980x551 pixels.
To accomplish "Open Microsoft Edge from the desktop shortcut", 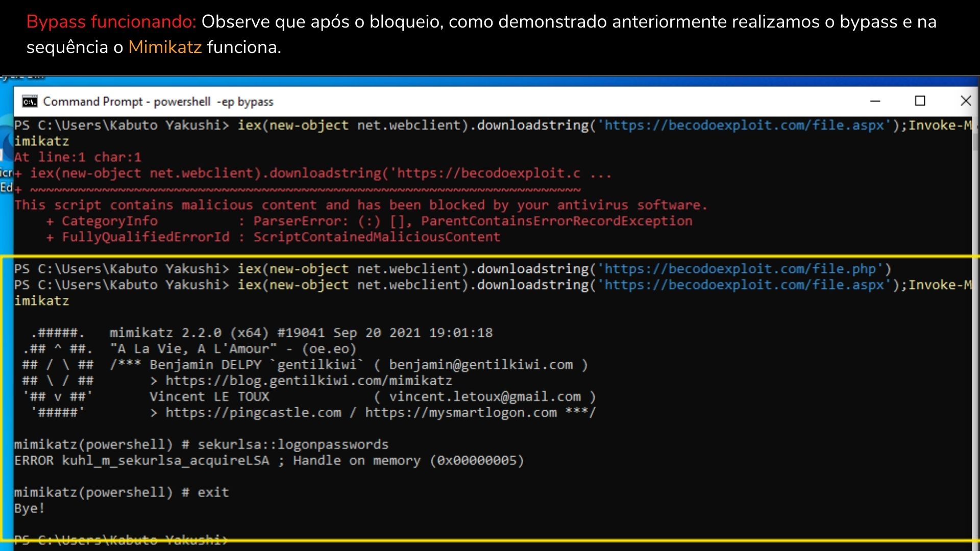I will 6,148.
